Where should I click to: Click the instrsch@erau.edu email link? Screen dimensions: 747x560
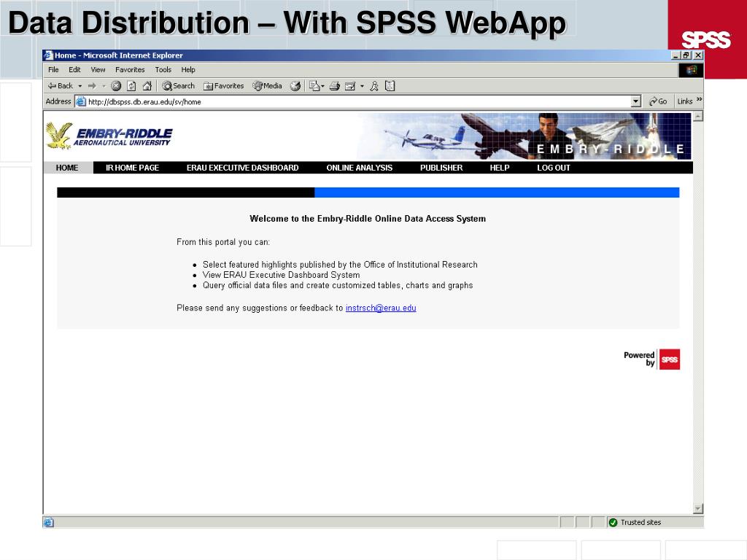tap(381, 308)
